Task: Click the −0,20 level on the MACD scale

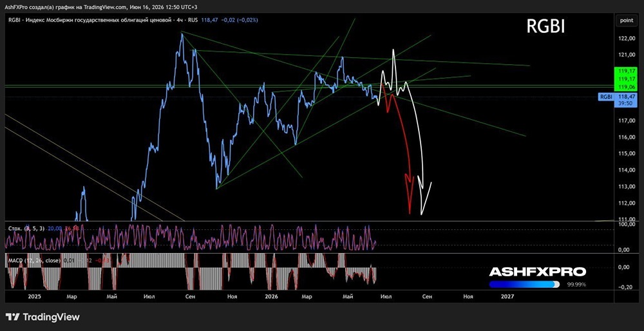Action: pos(625,287)
